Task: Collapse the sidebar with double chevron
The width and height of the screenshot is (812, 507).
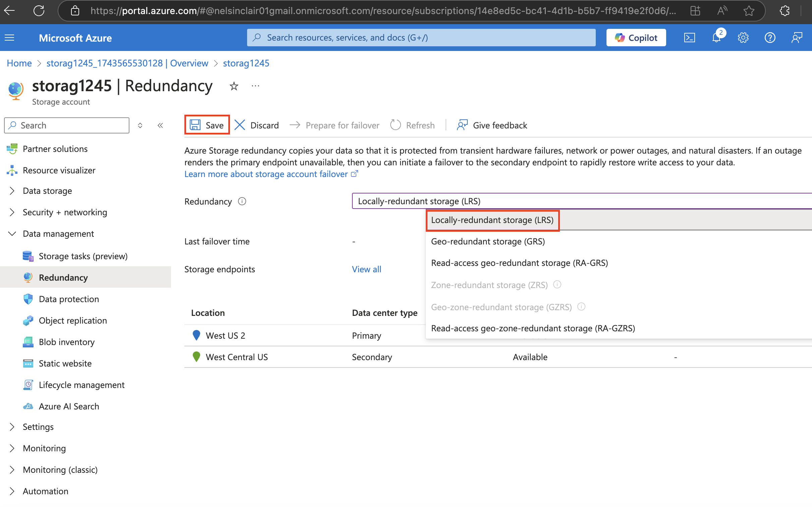Action: pyautogui.click(x=160, y=125)
